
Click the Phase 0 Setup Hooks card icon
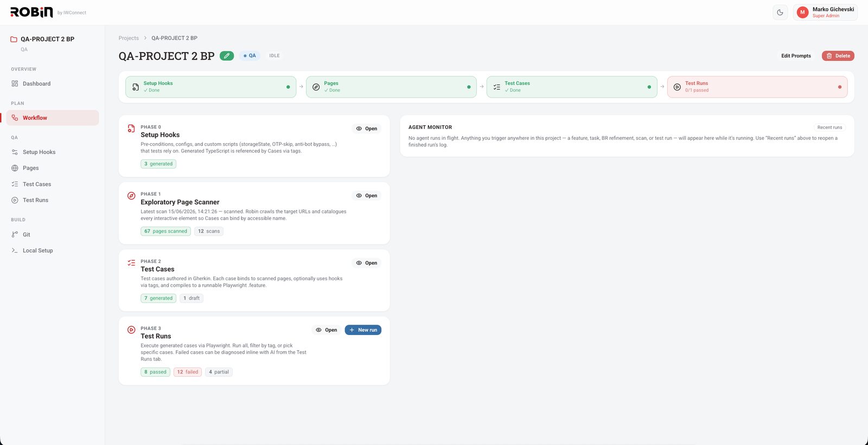131,128
